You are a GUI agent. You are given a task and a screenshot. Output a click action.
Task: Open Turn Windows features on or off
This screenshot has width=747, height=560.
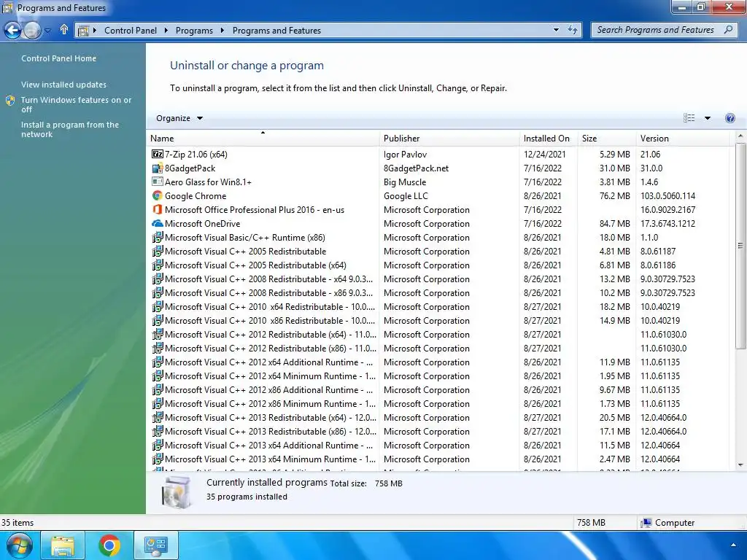(76, 105)
